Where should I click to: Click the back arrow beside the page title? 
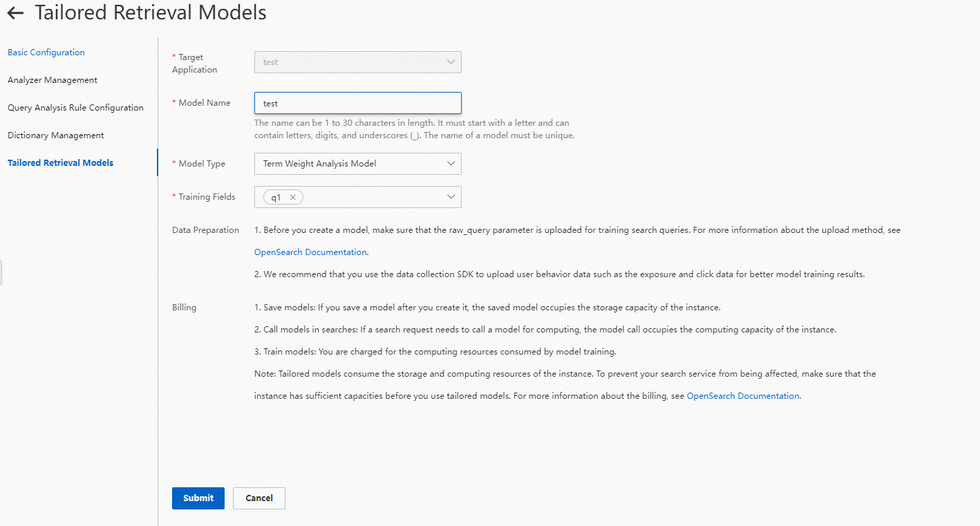(x=15, y=12)
